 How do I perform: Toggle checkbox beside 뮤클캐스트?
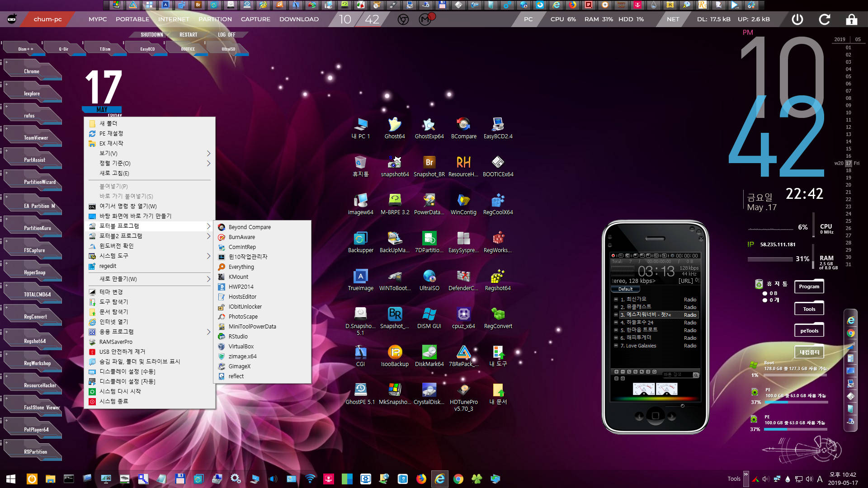[616, 307]
